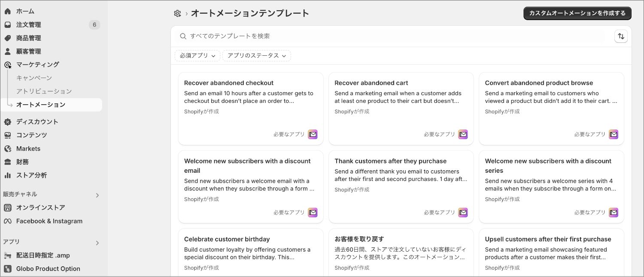Click the magnifier icon in search bar
644x277 pixels.
[x=183, y=36]
